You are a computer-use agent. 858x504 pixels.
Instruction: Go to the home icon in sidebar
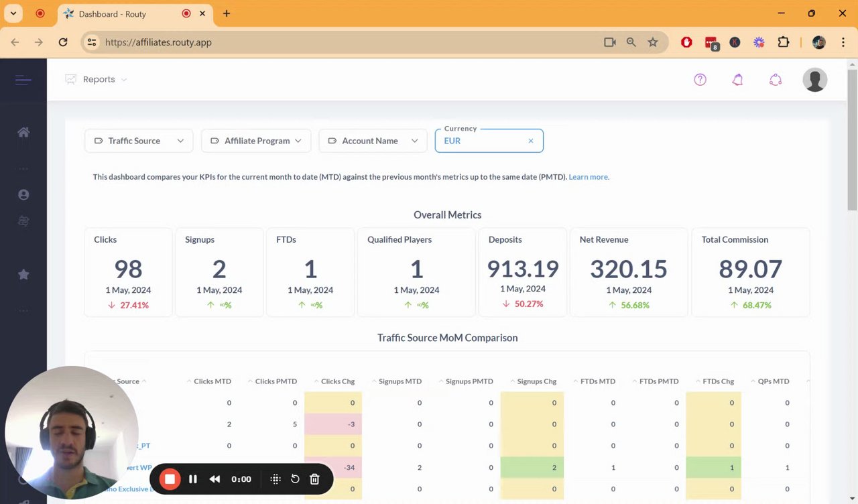pyautogui.click(x=23, y=132)
